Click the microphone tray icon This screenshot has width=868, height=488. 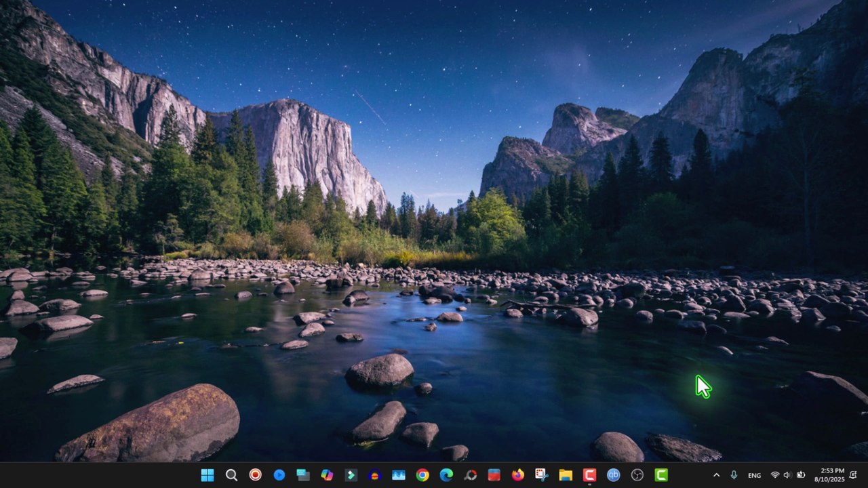point(734,475)
